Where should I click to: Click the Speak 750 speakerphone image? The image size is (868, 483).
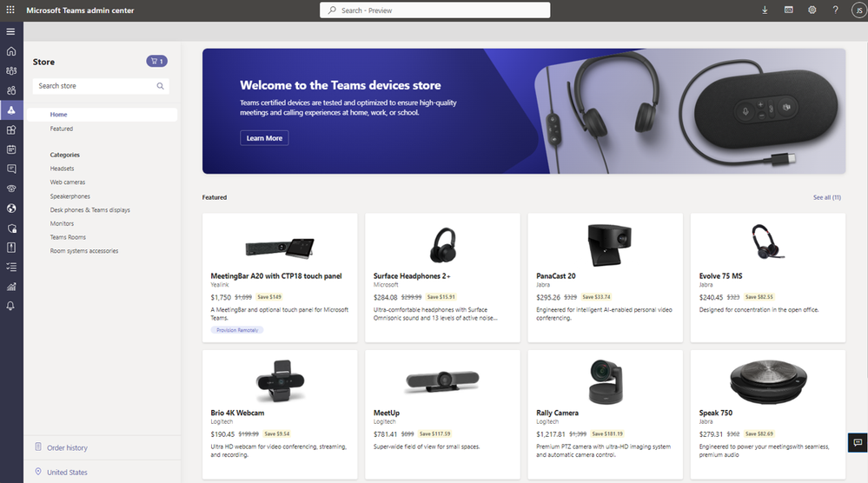pos(768,381)
